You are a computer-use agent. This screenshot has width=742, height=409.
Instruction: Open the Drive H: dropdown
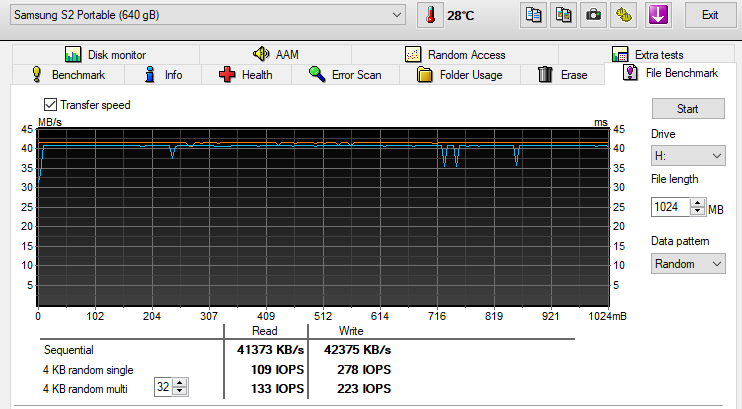pyautogui.click(x=688, y=156)
